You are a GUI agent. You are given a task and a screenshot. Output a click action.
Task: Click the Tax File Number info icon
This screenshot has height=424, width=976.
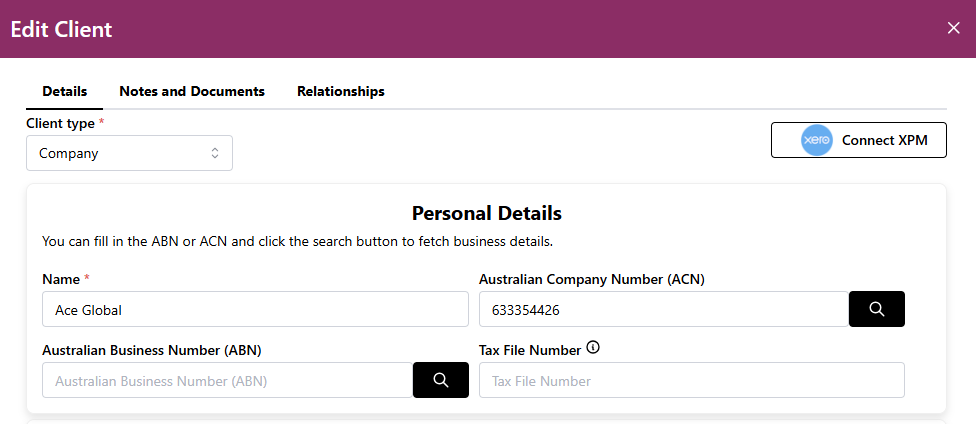pyautogui.click(x=593, y=348)
